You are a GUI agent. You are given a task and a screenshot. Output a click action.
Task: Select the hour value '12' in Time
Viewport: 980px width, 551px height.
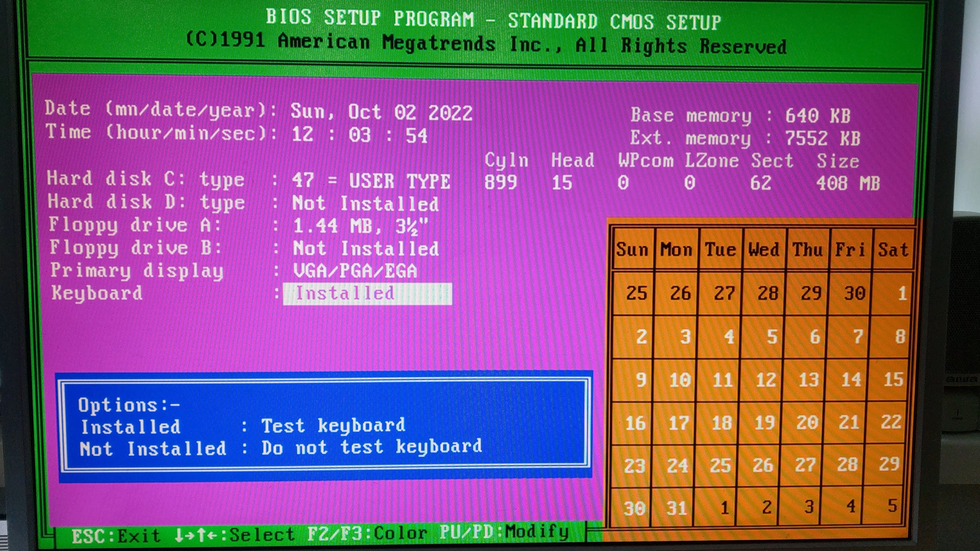pos(302,135)
